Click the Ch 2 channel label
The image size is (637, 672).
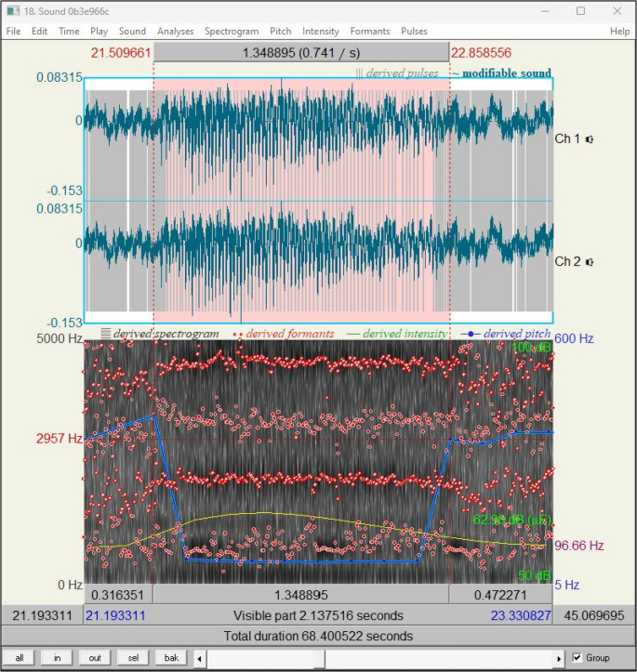click(567, 261)
